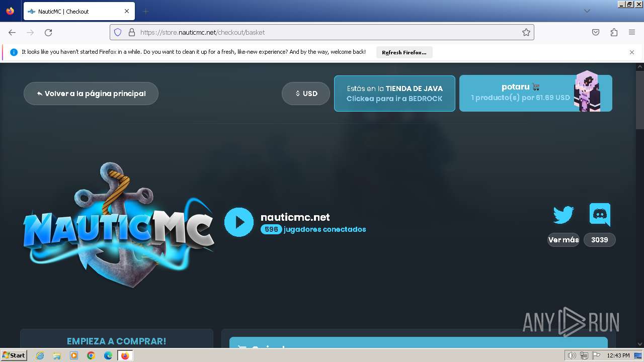Expand the list all tabs chevron
Viewport: 644px width, 362px height.
click(x=587, y=11)
